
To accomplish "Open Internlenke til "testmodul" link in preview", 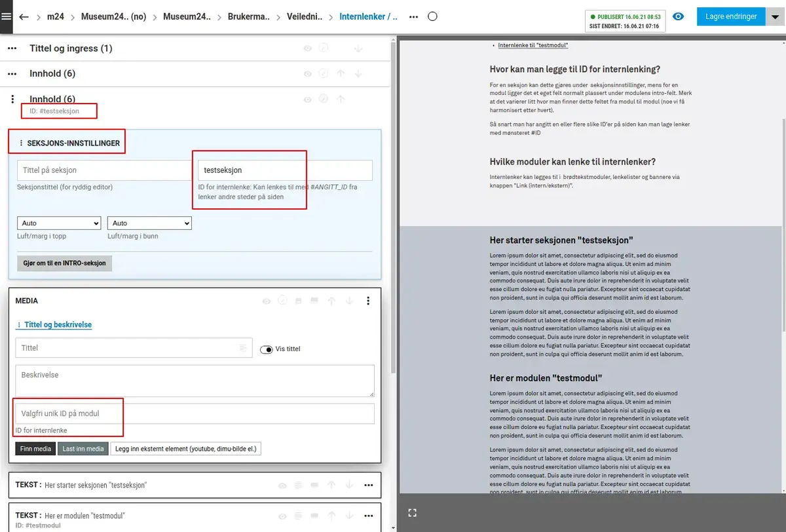I will 533,45.
